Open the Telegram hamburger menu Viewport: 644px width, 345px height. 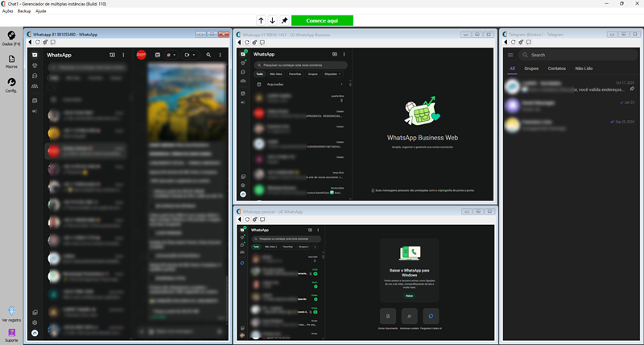(x=510, y=55)
